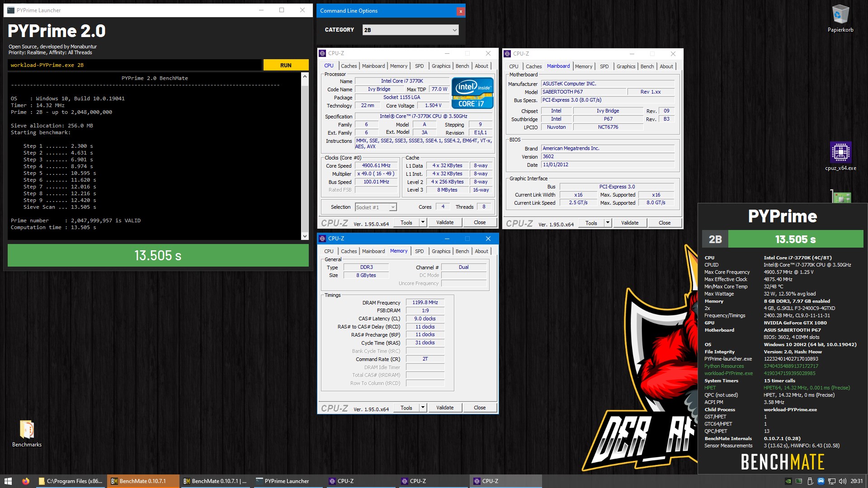
Task: Click scroll-up arrow of PYPrime output
Action: click(x=305, y=76)
